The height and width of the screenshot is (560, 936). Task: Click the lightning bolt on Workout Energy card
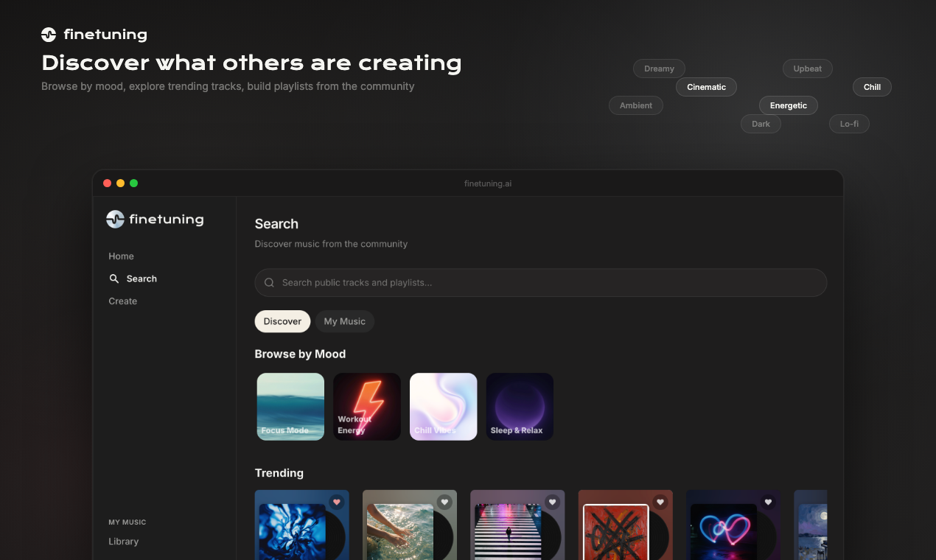point(366,402)
